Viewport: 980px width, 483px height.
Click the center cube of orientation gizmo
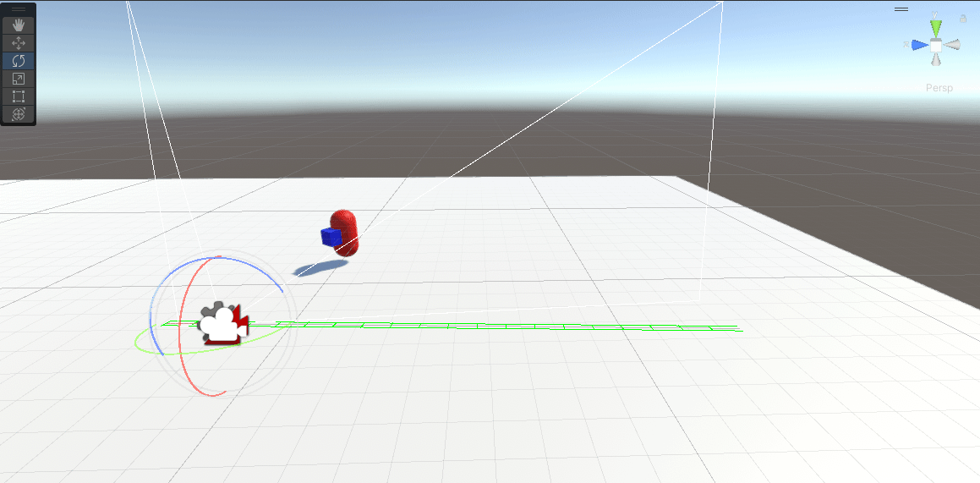click(x=936, y=45)
